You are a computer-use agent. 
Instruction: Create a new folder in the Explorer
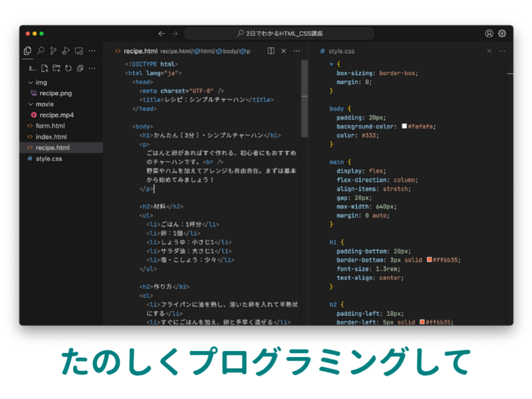pos(57,68)
